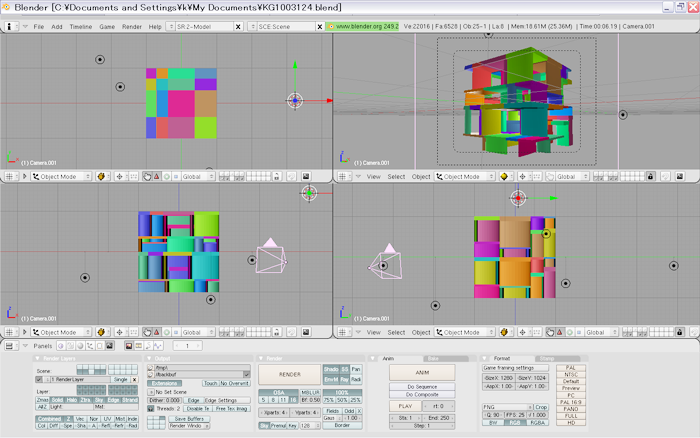
Task: Click pivot point icon in upper-left view header
Action: 119,176
